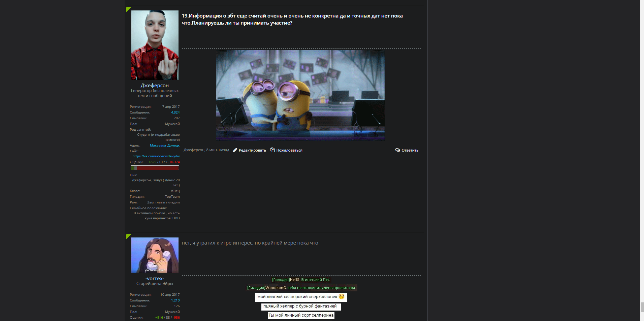Click the registration date 10 апр 2017
644x321 pixels.
tap(170, 295)
